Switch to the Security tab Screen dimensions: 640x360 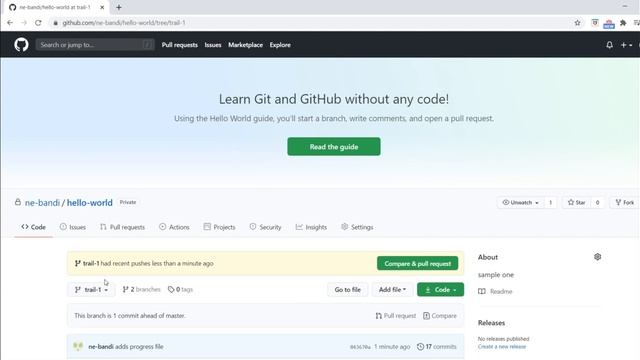click(265, 227)
